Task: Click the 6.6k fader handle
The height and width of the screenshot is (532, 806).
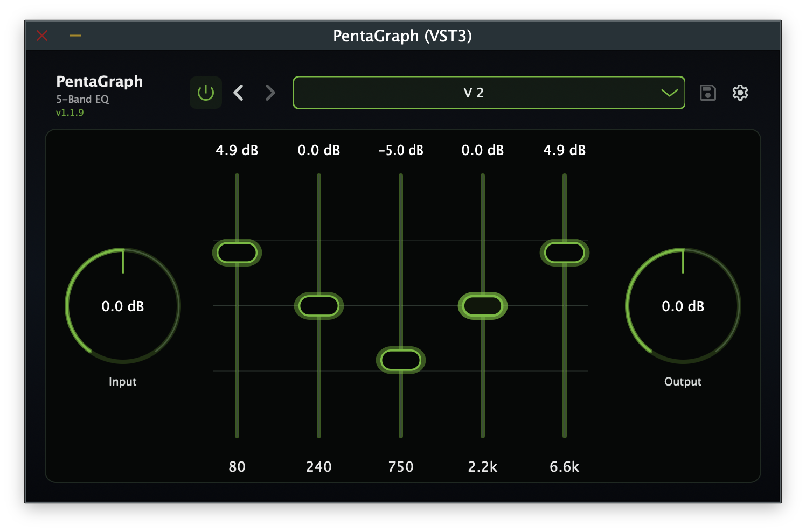Action: (x=564, y=253)
